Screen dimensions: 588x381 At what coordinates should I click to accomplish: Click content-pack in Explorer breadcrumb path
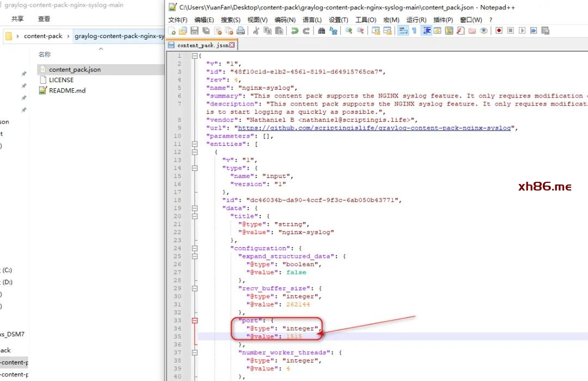[43, 36]
